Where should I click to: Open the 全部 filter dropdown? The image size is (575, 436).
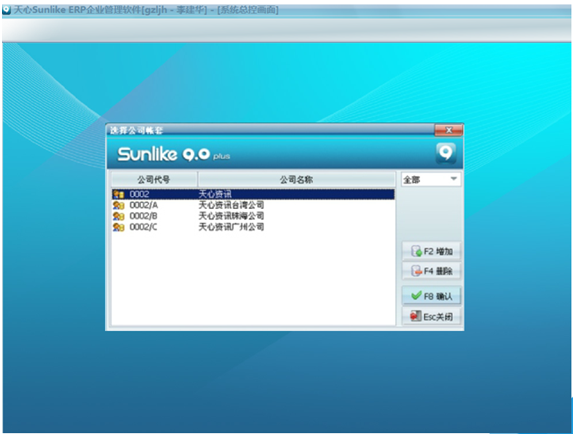431,180
